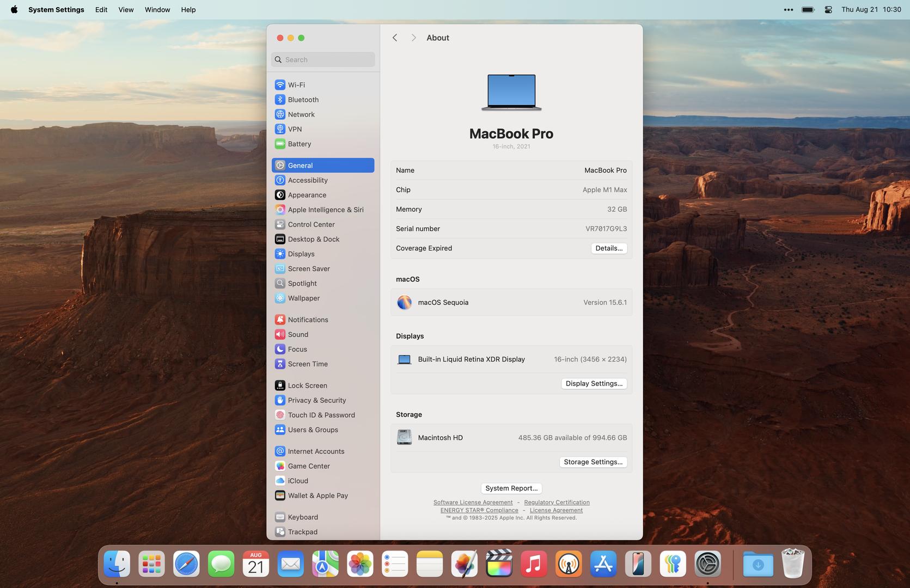The width and height of the screenshot is (910, 588).
Task: Select iCloud in sidebar
Action: (323, 481)
